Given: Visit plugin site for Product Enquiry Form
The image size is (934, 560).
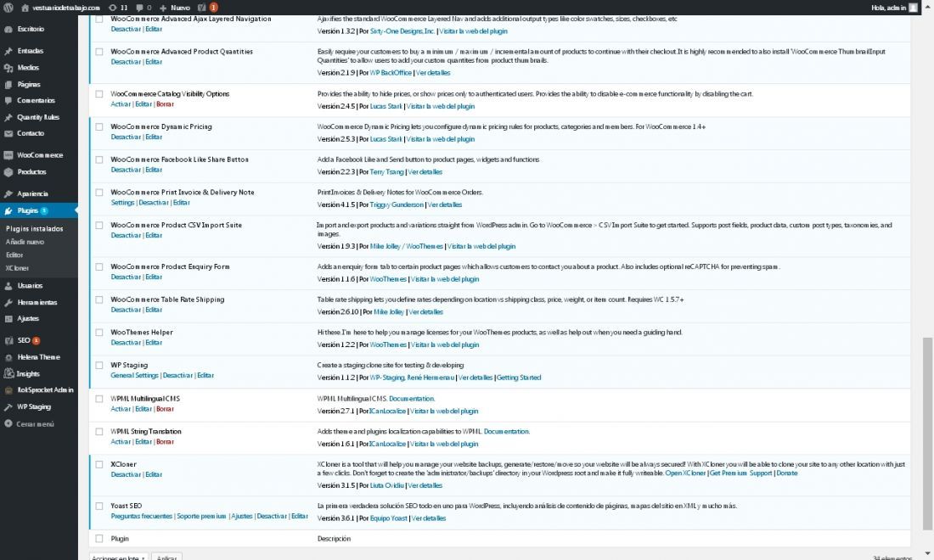Looking at the screenshot, I should click(444, 279).
